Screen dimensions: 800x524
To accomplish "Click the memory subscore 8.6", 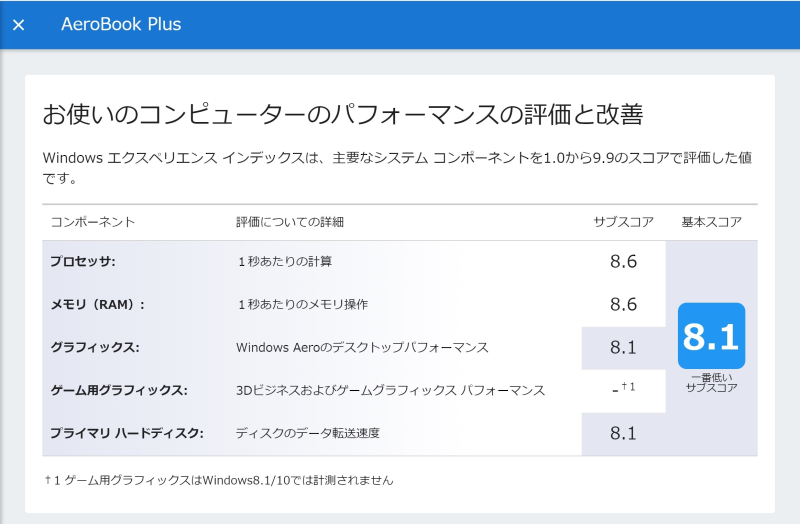I will pos(623,304).
